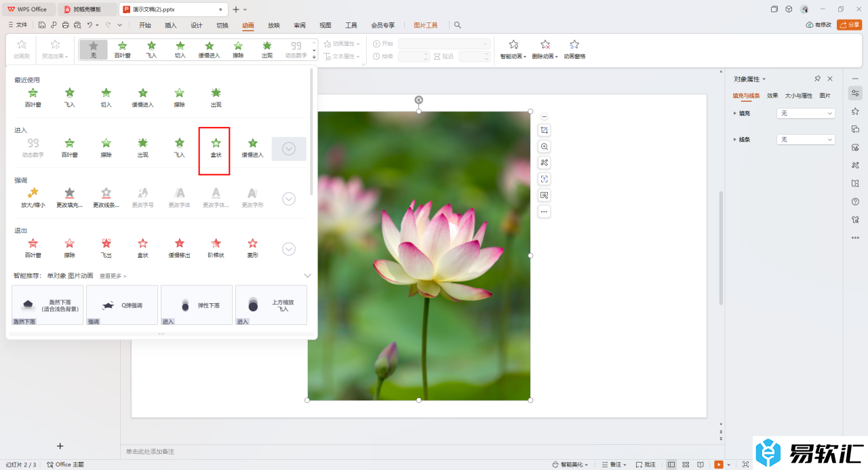The width and height of the screenshot is (868, 470).
Task: Select 无 animation in ribbon gallery
Action: [x=94, y=50]
